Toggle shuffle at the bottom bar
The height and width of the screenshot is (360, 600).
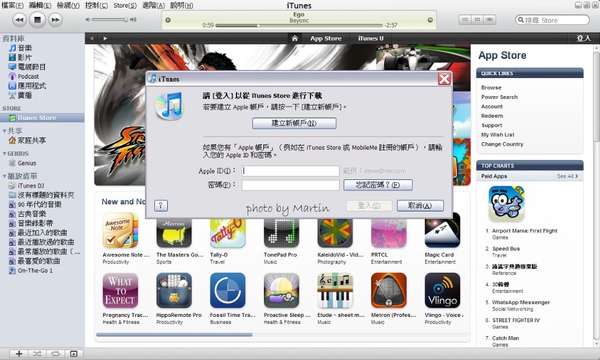click(x=37, y=354)
